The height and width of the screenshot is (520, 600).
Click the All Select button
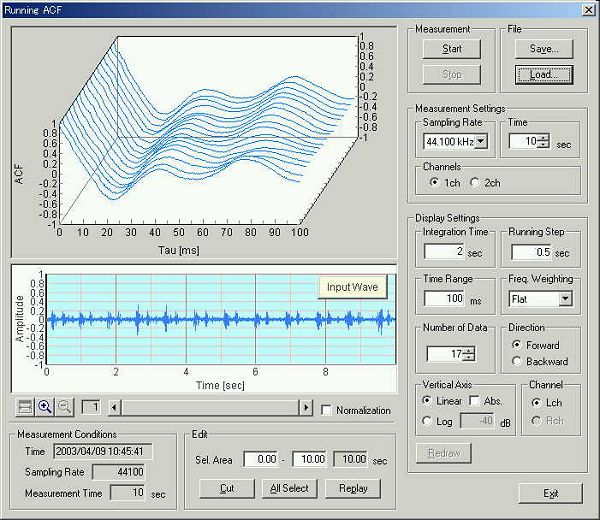[x=289, y=489]
